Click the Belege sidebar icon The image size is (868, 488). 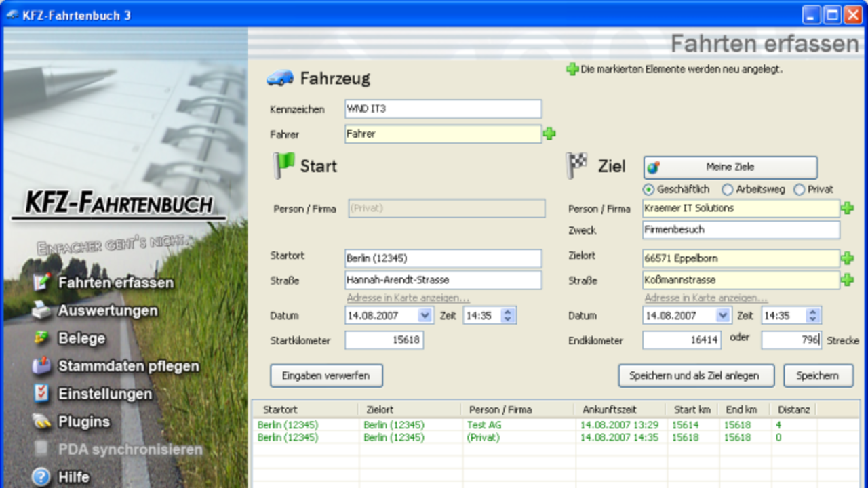click(42, 338)
